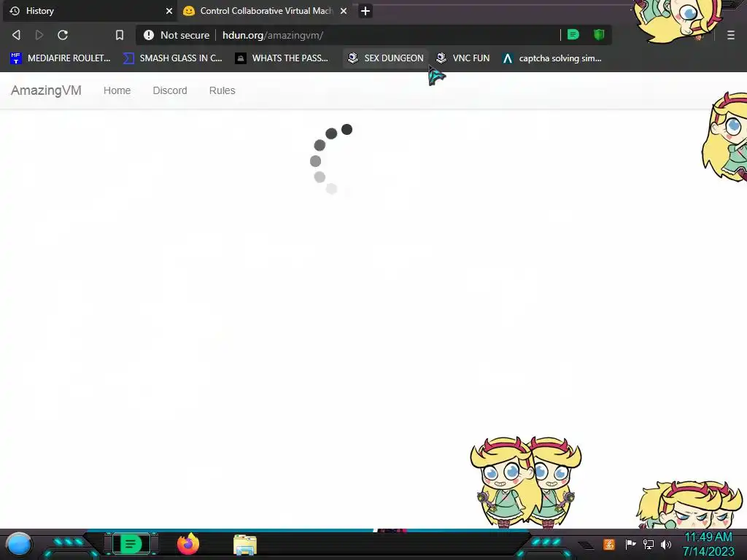Bookmark this page with the bookmark icon

120,35
